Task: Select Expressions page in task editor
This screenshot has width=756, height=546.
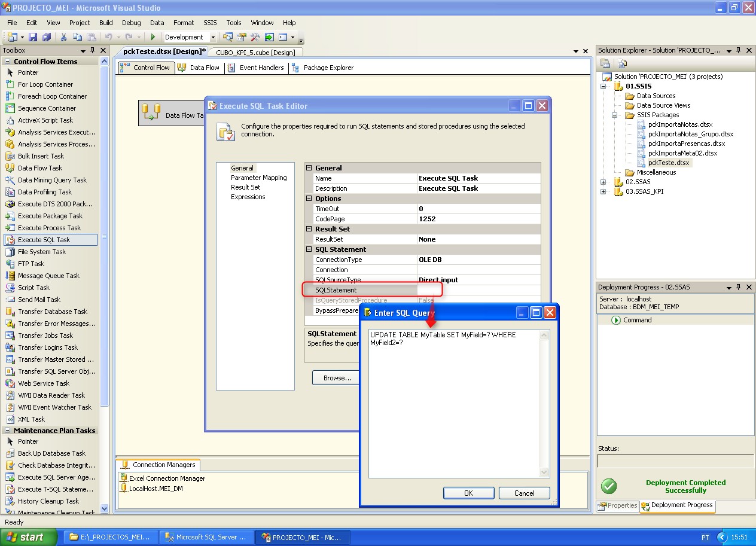Action: (x=248, y=197)
